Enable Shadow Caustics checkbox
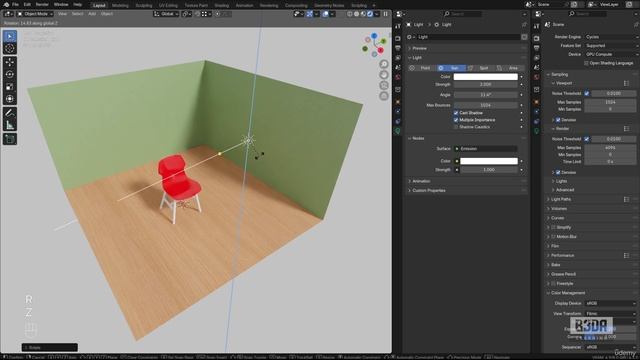 456,127
